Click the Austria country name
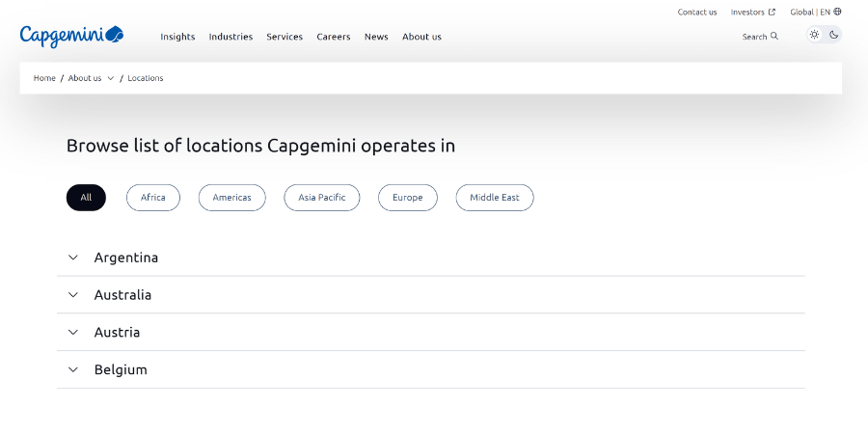The height and width of the screenshot is (434, 868). click(117, 332)
